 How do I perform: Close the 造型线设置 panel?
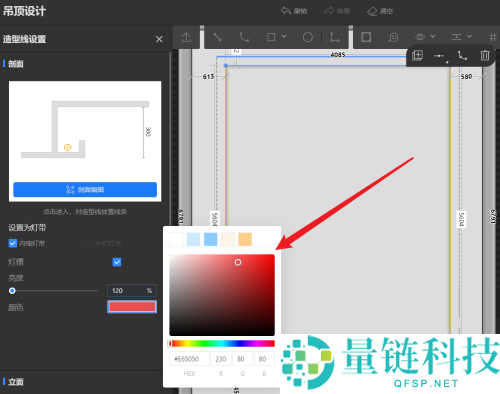click(x=159, y=39)
